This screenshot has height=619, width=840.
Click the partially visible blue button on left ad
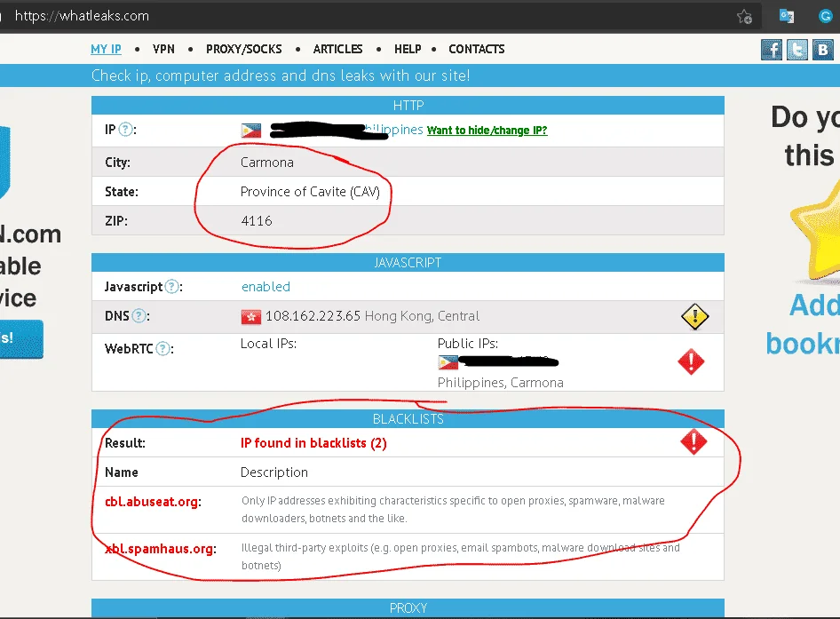20,338
